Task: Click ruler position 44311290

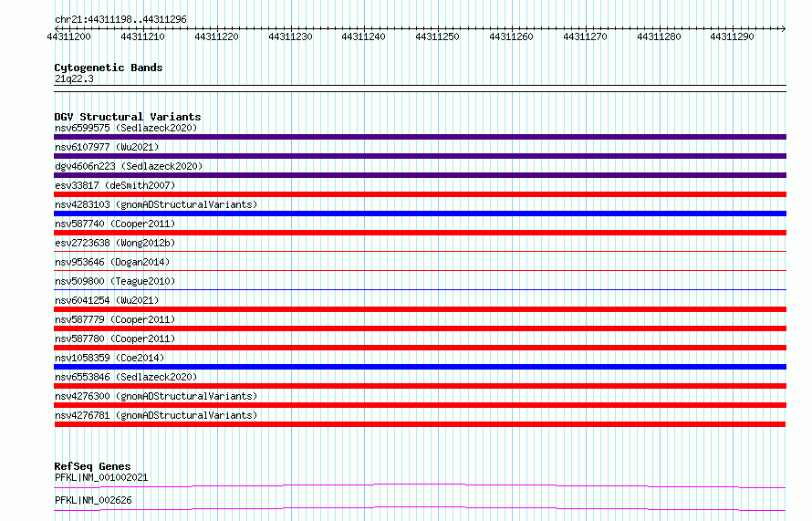Action: pyautogui.click(x=733, y=36)
